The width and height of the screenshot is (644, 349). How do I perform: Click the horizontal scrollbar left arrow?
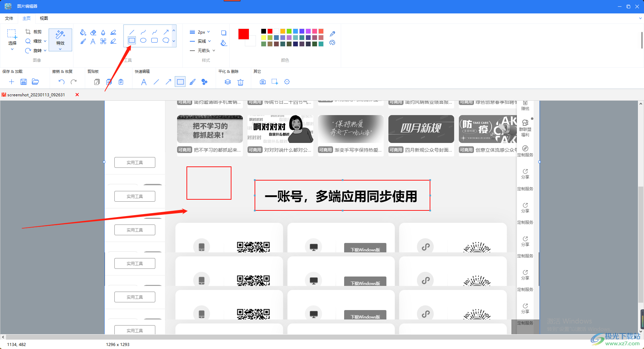click(3, 337)
